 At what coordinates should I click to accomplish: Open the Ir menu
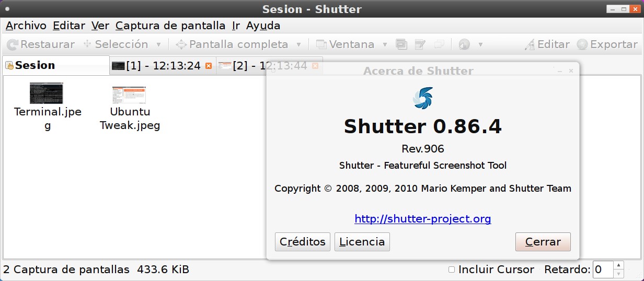(x=236, y=26)
